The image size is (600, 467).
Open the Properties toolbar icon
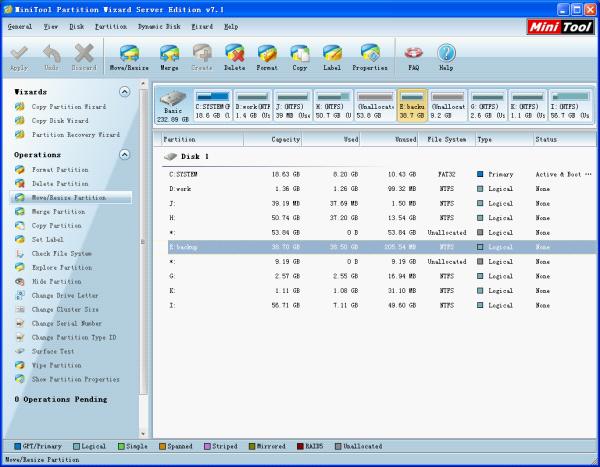[370, 57]
